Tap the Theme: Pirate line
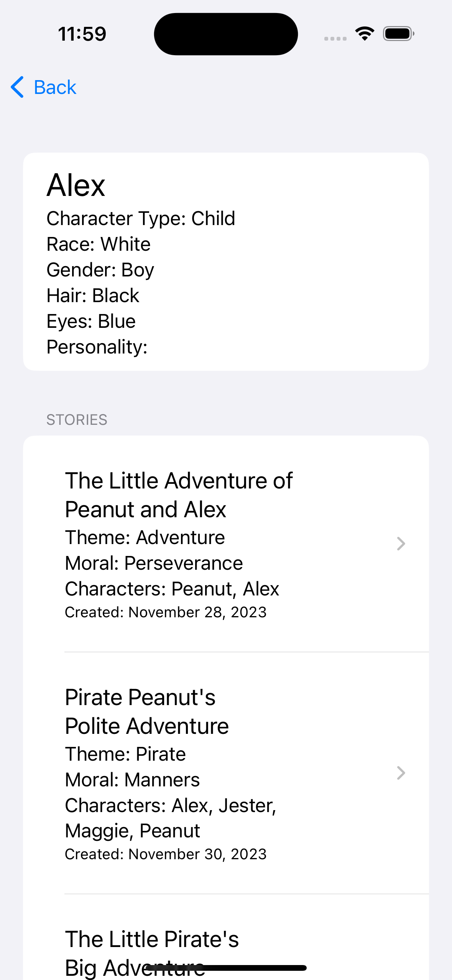Screen dimensions: 452x980 [x=125, y=754]
